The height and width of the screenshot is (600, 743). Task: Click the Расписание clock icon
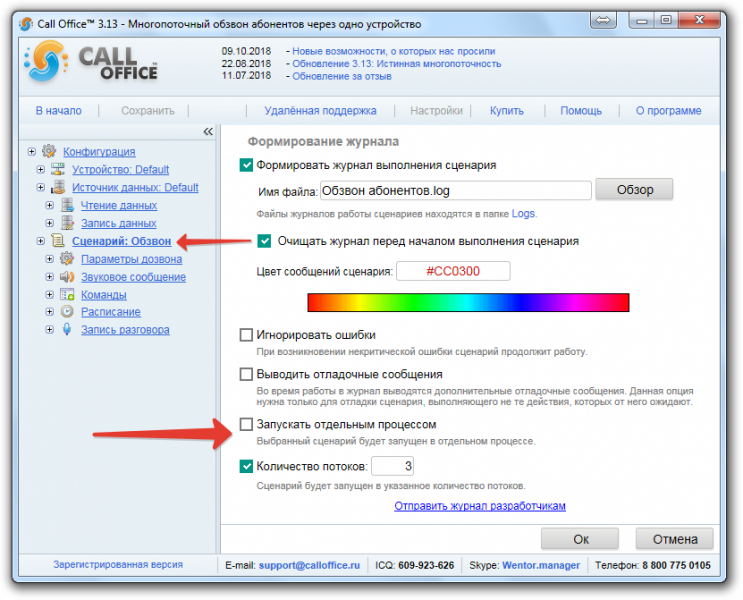pos(67,312)
